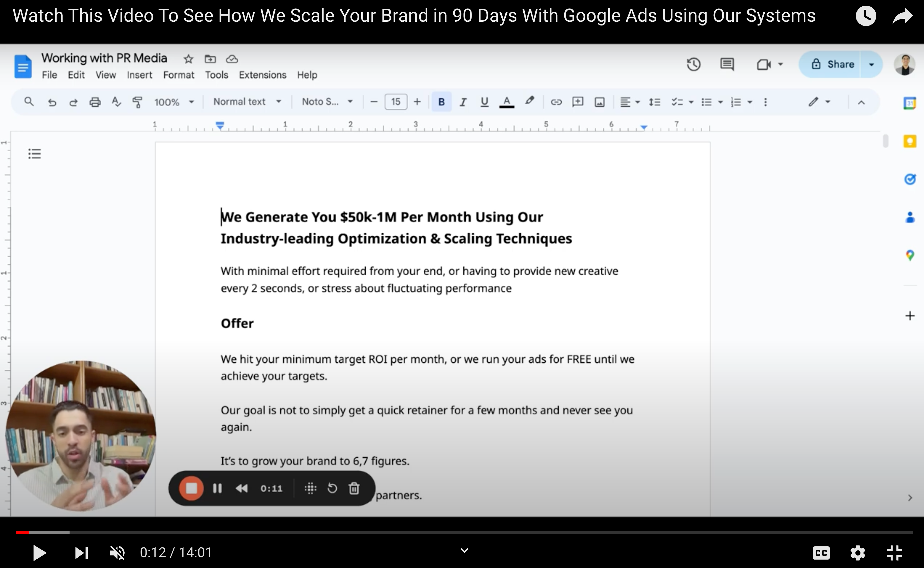Viewport: 924px width, 568px height.
Task: Redo the last action
Action: click(73, 102)
